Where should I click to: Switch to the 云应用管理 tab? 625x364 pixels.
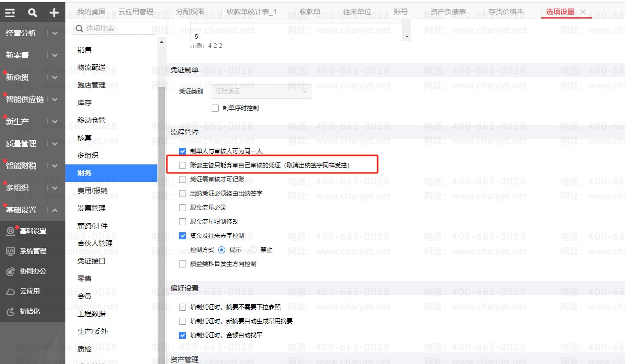(x=136, y=12)
